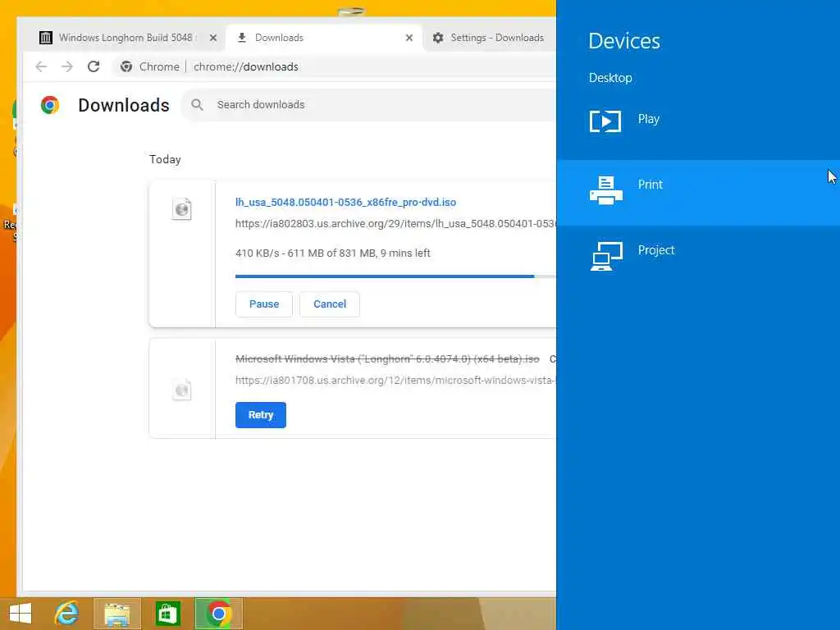Switch to Windows Longhorn Build 5048 tab

[x=127, y=38]
